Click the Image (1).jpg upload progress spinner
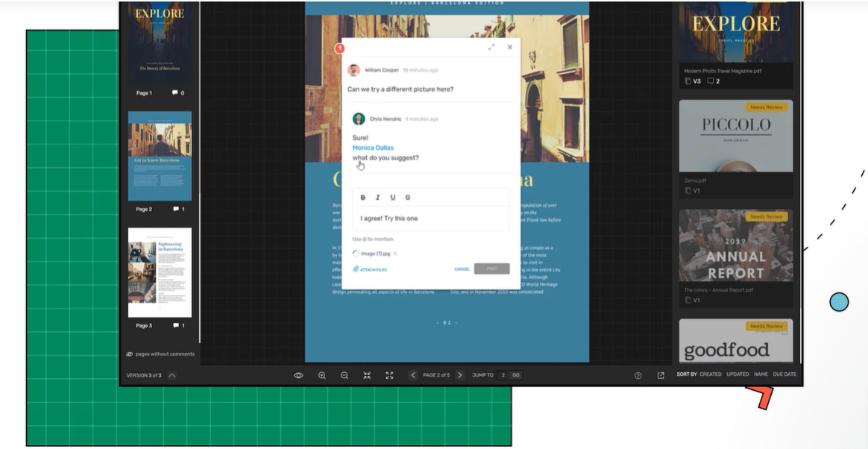868x449 pixels. coord(356,253)
